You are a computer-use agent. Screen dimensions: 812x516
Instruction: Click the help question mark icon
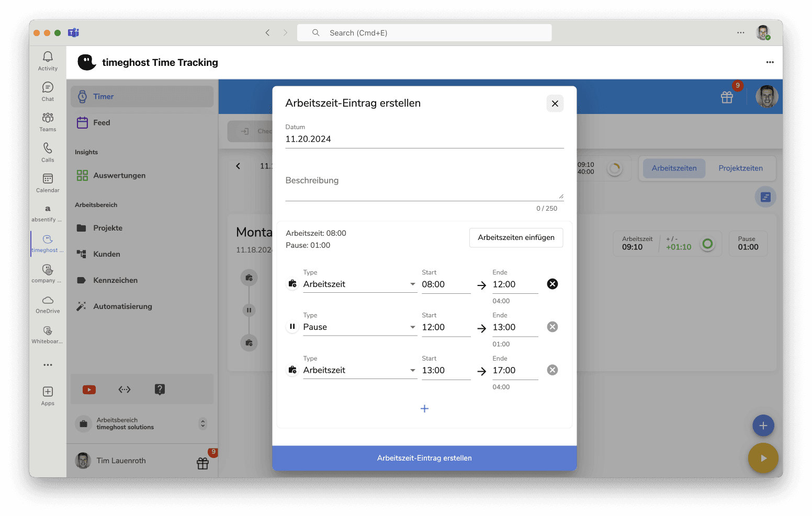click(x=160, y=389)
